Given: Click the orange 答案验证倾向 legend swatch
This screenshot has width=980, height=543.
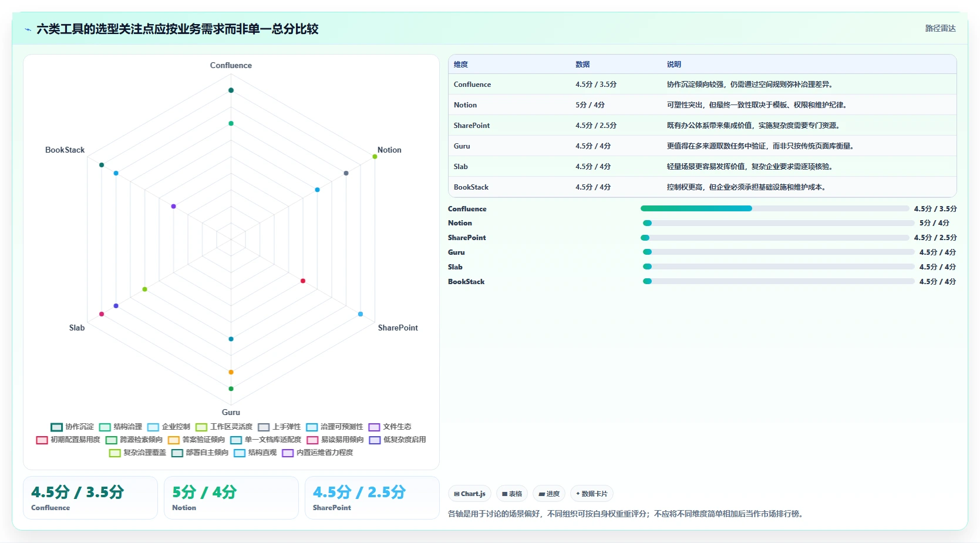Looking at the screenshot, I should pyautogui.click(x=173, y=440).
